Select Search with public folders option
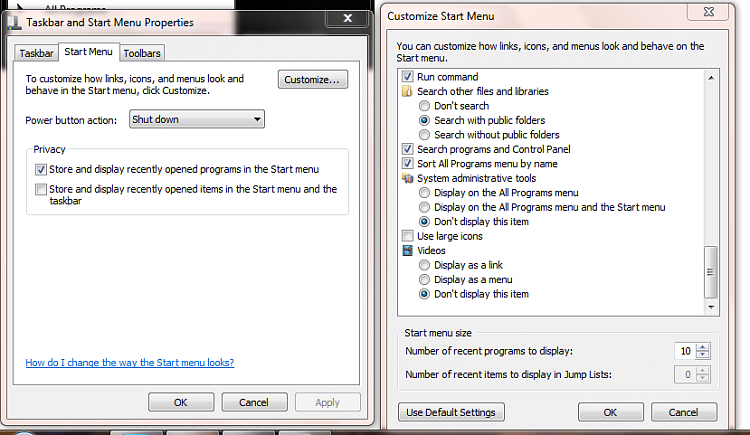 coord(424,120)
